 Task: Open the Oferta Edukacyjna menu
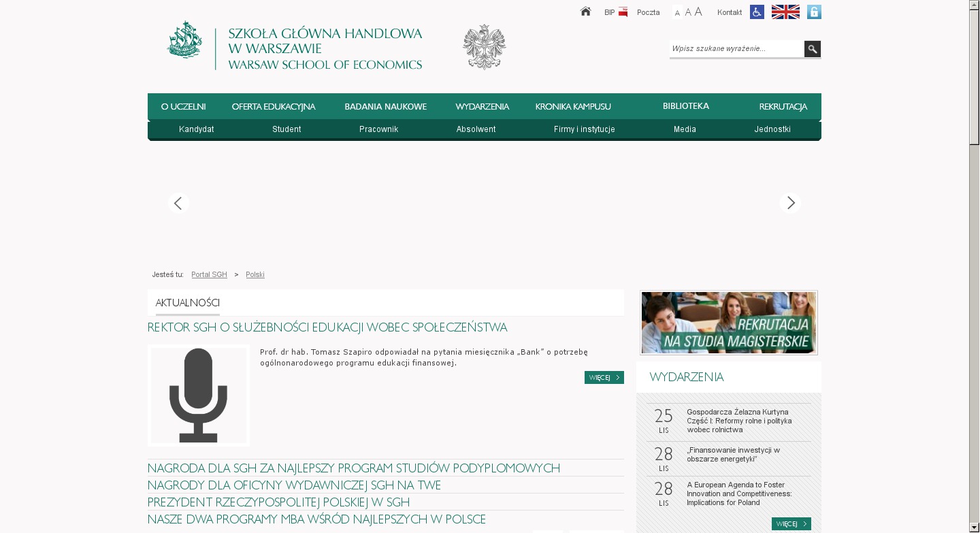pyautogui.click(x=274, y=107)
